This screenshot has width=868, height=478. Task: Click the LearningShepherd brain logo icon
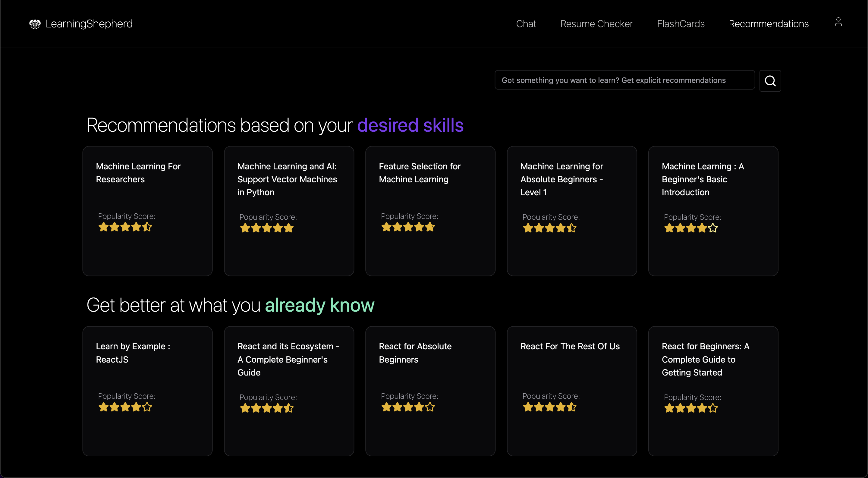tap(35, 24)
